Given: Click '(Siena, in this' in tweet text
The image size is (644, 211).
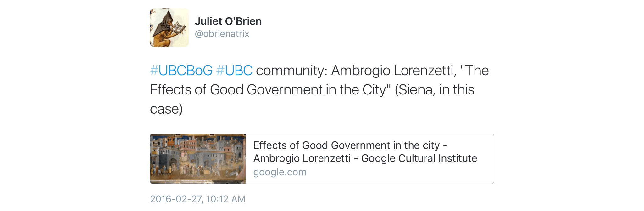Looking at the screenshot, I should point(434,90).
